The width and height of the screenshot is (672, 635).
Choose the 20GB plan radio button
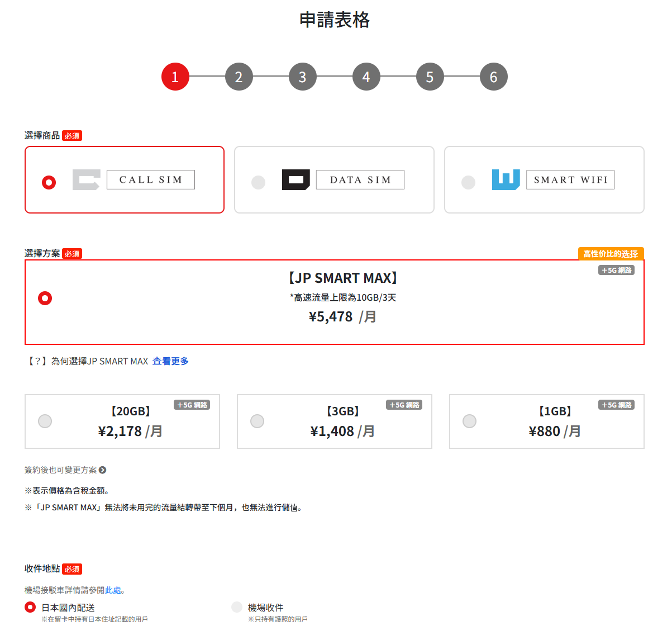click(x=45, y=421)
